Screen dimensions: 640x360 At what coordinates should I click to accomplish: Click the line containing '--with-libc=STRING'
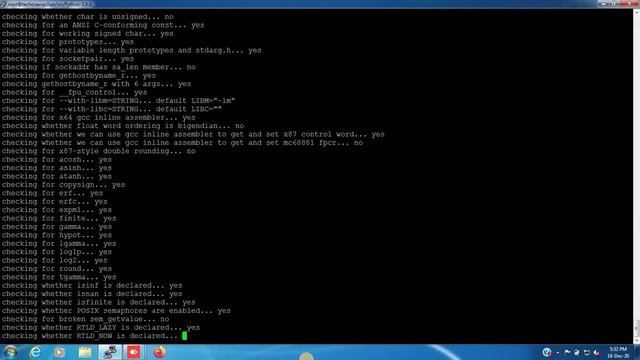pyautogui.click(x=112, y=109)
